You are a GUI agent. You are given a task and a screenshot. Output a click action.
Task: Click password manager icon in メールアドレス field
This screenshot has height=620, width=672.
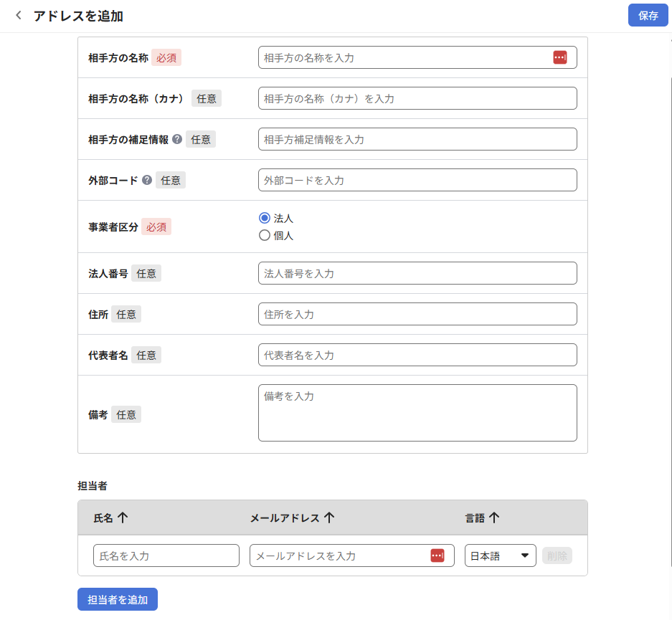tap(437, 555)
